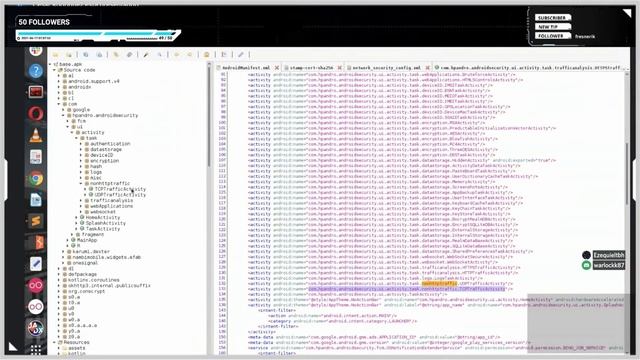Click the Back navigation arrow icon
Viewport: 640px width, 360px height.
(x=176, y=55)
